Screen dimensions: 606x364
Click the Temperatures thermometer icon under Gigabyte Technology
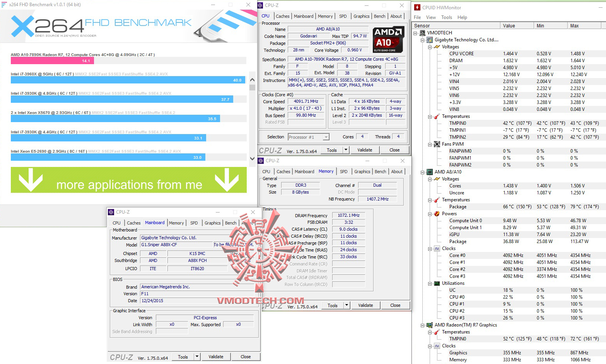tap(437, 116)
